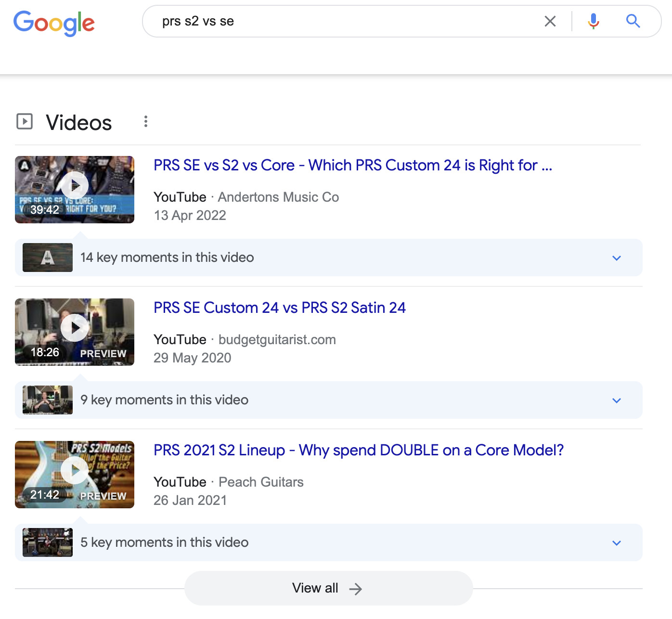Click the Google logo to return home

click(x=53, y=23)
